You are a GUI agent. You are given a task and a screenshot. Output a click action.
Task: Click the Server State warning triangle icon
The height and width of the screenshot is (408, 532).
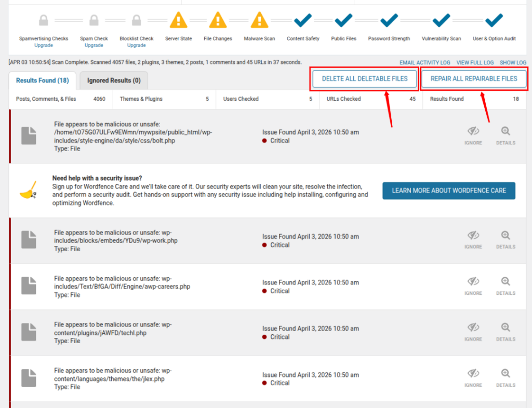click(x=178, y=20)
